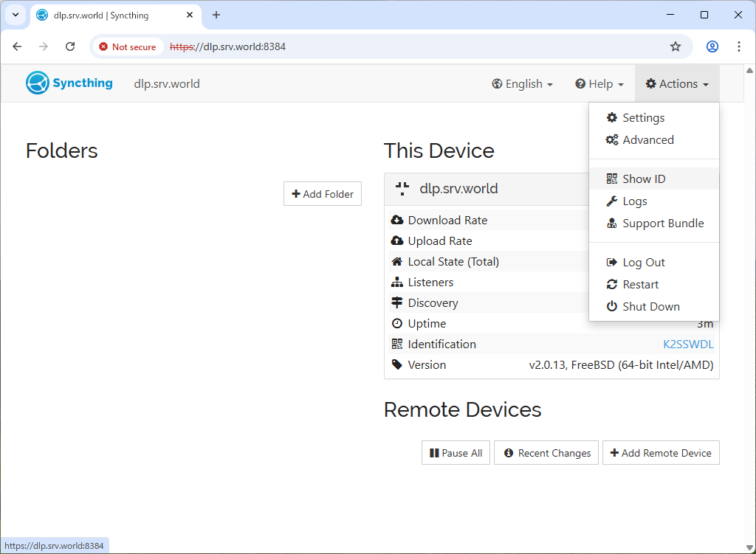The height and width of the screenshot is (554, 756).
Task: Click the Logs wrench icon
Action: [x=611, y=201]
